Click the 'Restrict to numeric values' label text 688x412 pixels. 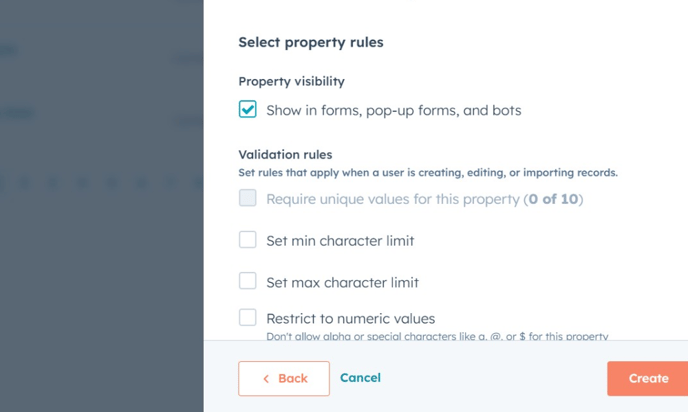pos(350,319)
